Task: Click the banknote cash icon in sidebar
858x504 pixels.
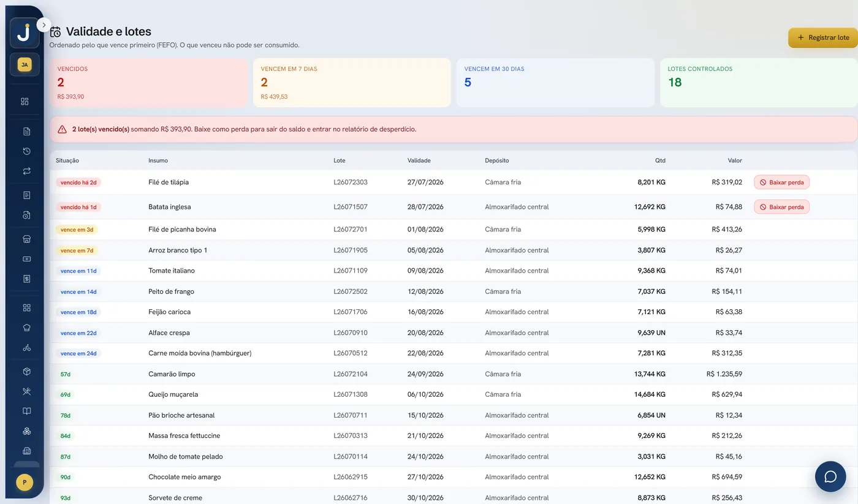Action: coord(26,259)
